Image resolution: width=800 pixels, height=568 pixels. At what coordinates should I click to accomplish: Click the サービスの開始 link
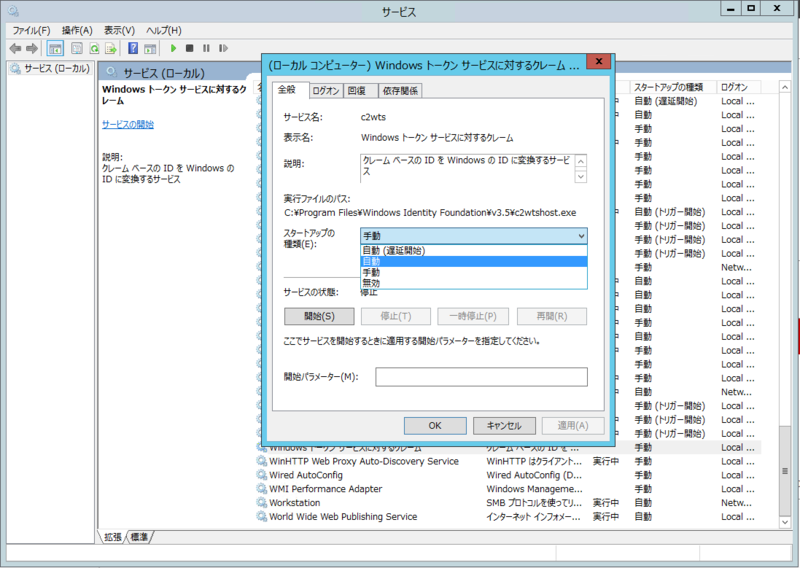pos(128,124)
